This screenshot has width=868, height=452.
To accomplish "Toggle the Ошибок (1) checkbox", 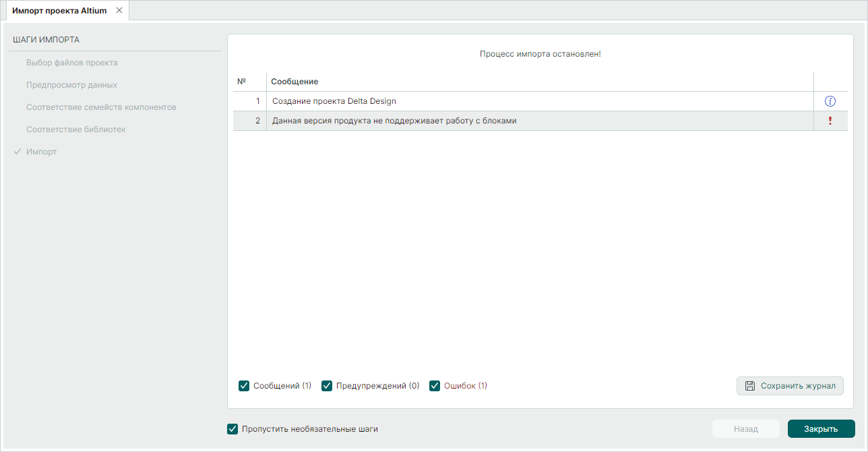I will [x=435, y=386].
